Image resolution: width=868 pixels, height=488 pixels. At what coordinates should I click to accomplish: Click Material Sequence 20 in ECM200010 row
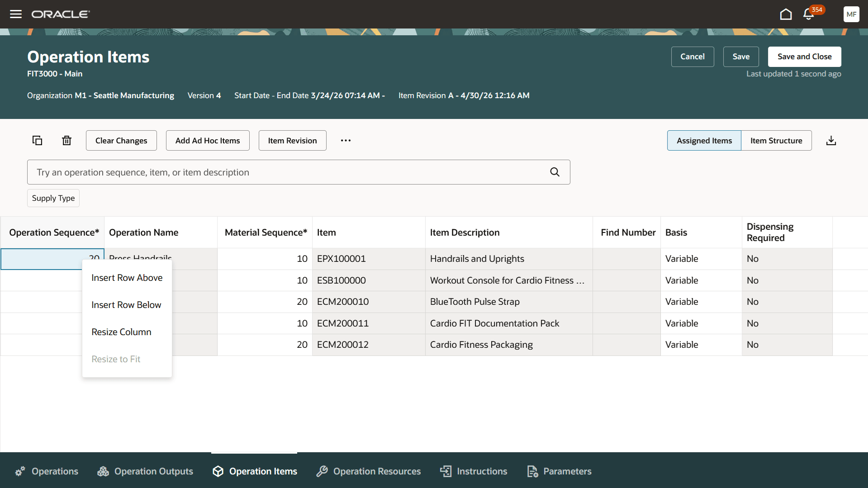click(265, 302)
